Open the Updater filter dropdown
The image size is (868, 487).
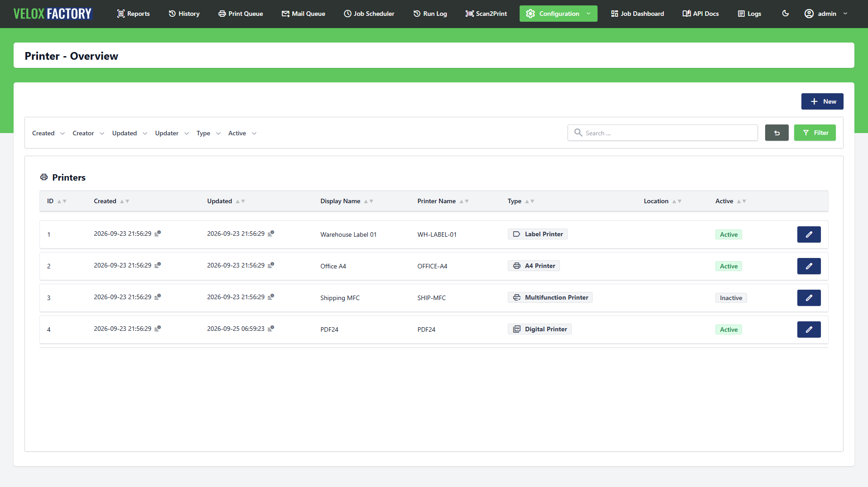tap(172, 133)
